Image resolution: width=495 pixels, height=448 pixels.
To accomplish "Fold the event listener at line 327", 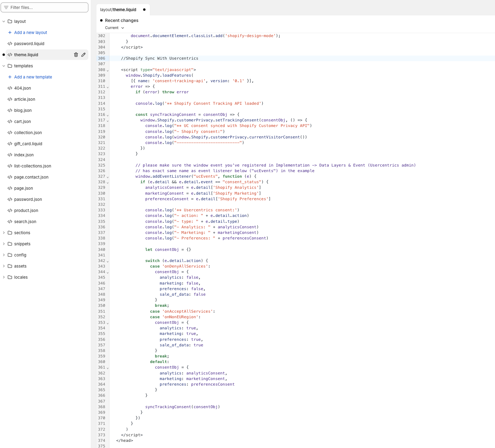I will pyautogui.click(x=108, y=177).
